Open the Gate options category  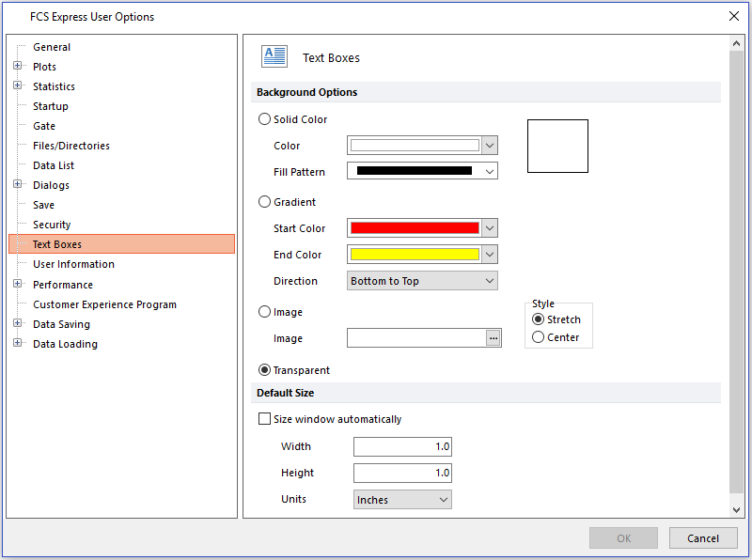(x=44, y=126)
